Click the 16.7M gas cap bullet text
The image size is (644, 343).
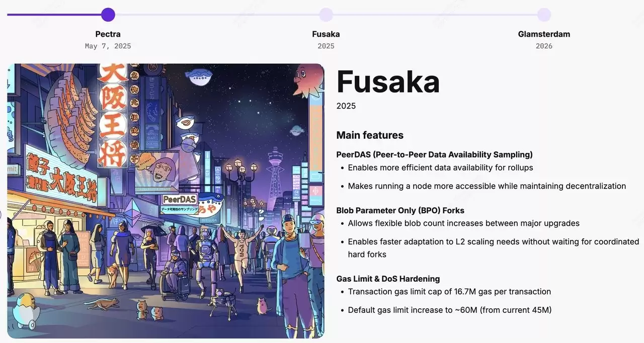[x=449, y=291]
